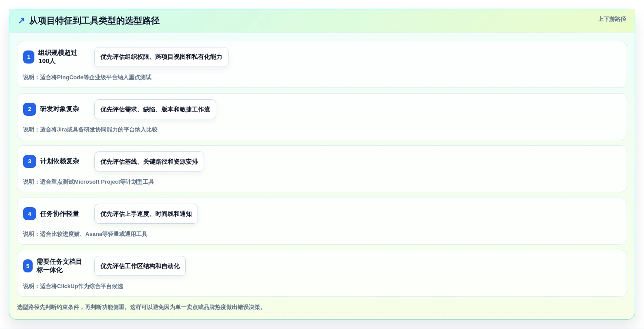The height and width of the screenshot is (329, 644).
Task: Select the 计划依赖复杂 heading
Action: click(x=60, y=161)
